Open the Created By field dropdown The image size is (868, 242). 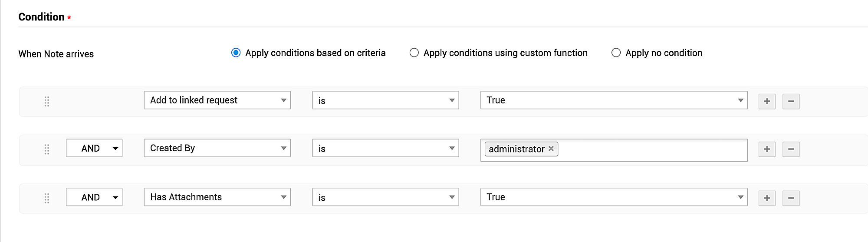[217, 148]
